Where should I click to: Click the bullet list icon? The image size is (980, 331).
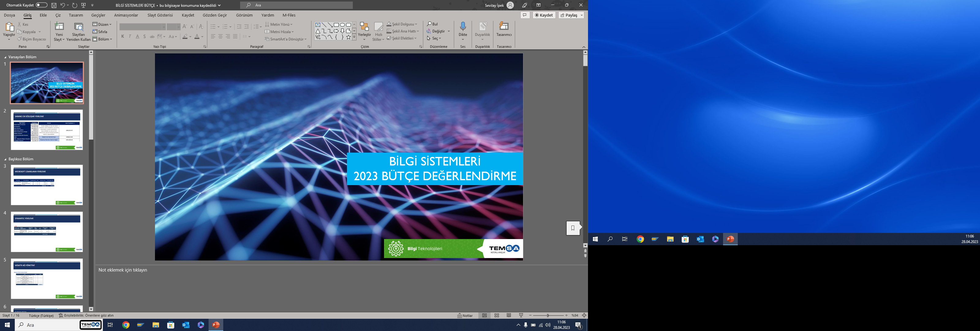(x=213, y=27)
